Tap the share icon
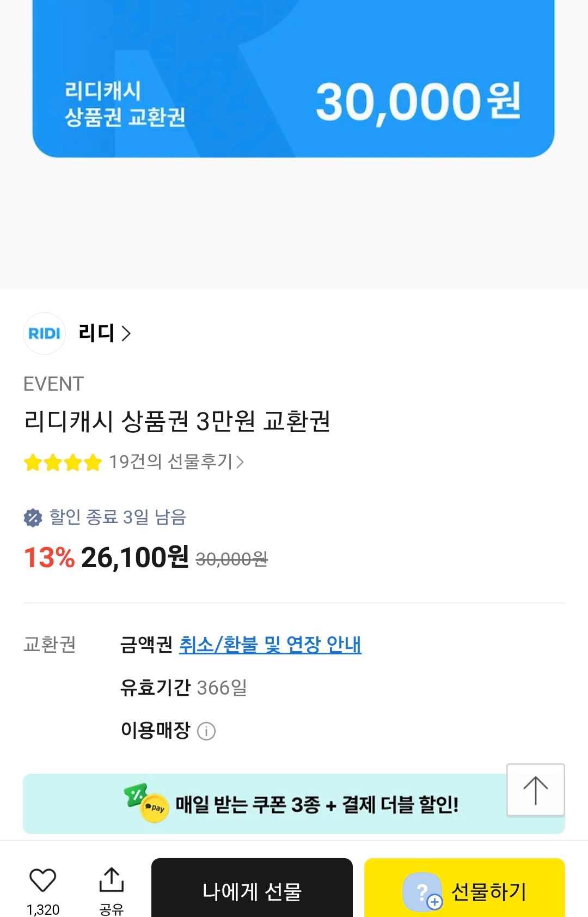Viewport: 588px width, 917px height. (x=112, y=880)
